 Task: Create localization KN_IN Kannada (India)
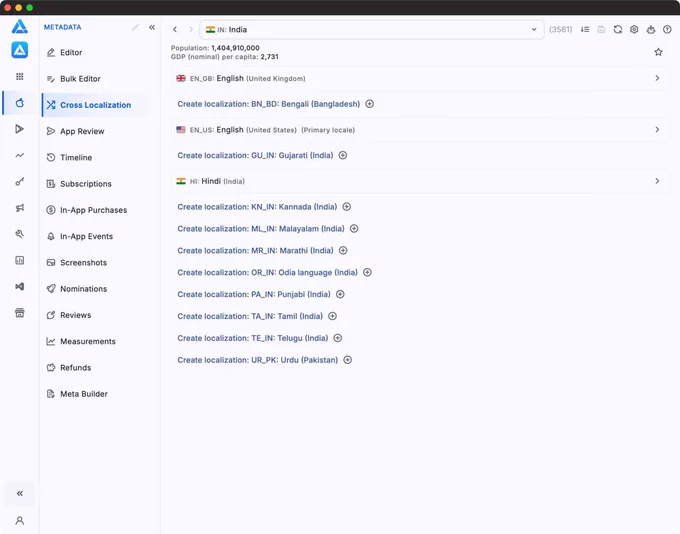pyautogui.click(x=264, y=207)
